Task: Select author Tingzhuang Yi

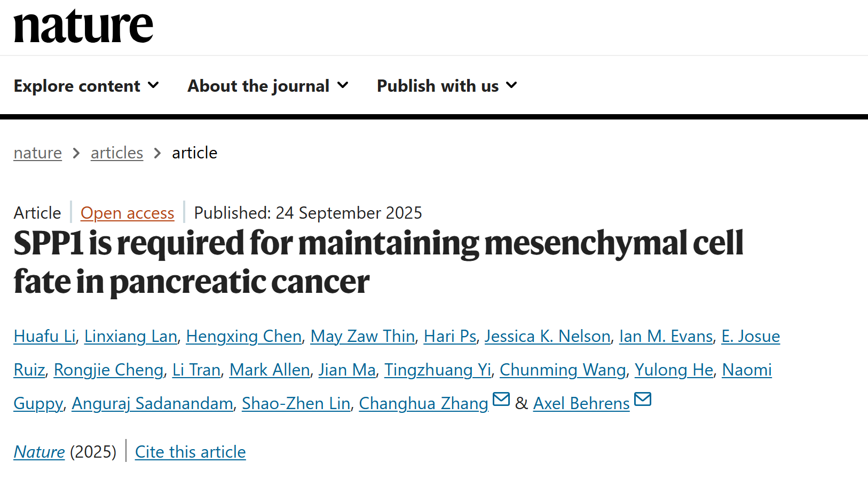Action: 437,370
